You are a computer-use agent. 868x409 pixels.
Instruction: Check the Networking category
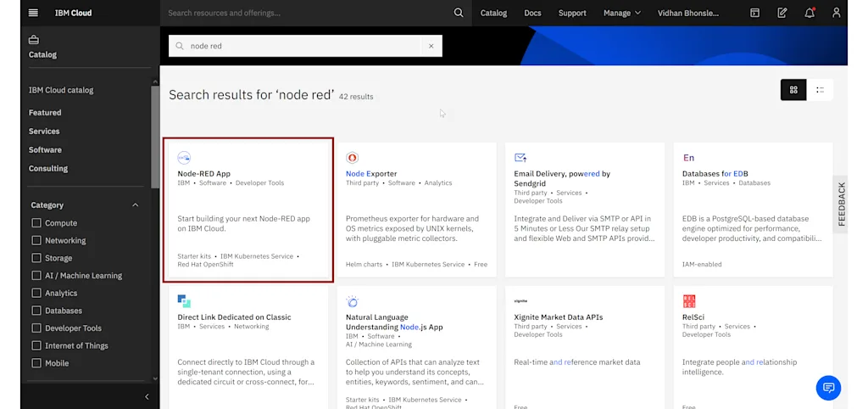point(36,240)
